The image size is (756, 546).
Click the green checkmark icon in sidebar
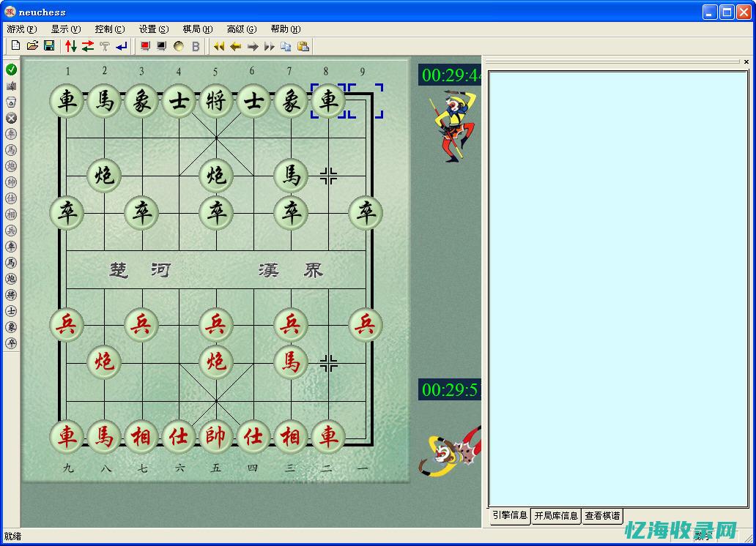click(10, 68)
